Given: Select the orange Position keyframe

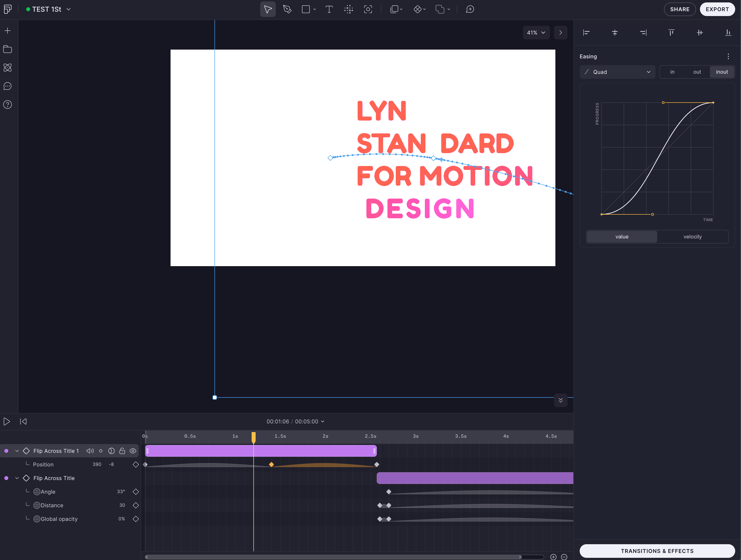Looking at the screenshot, I should [x=271, y=464].
